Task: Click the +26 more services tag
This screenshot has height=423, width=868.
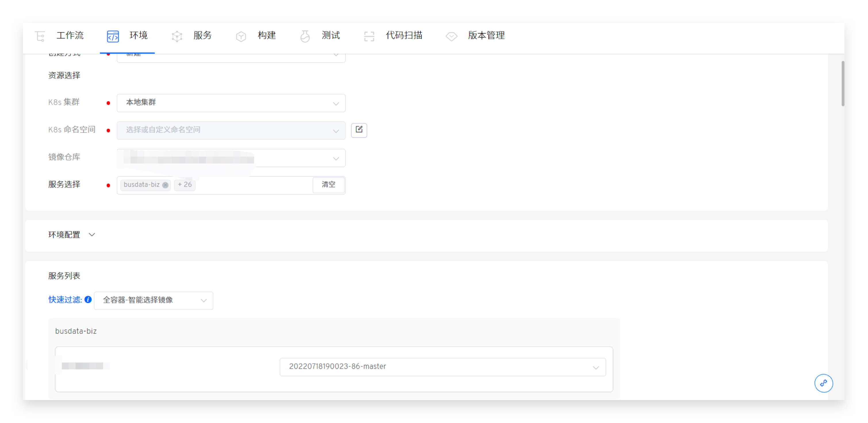Action: [x=185, y=184]
